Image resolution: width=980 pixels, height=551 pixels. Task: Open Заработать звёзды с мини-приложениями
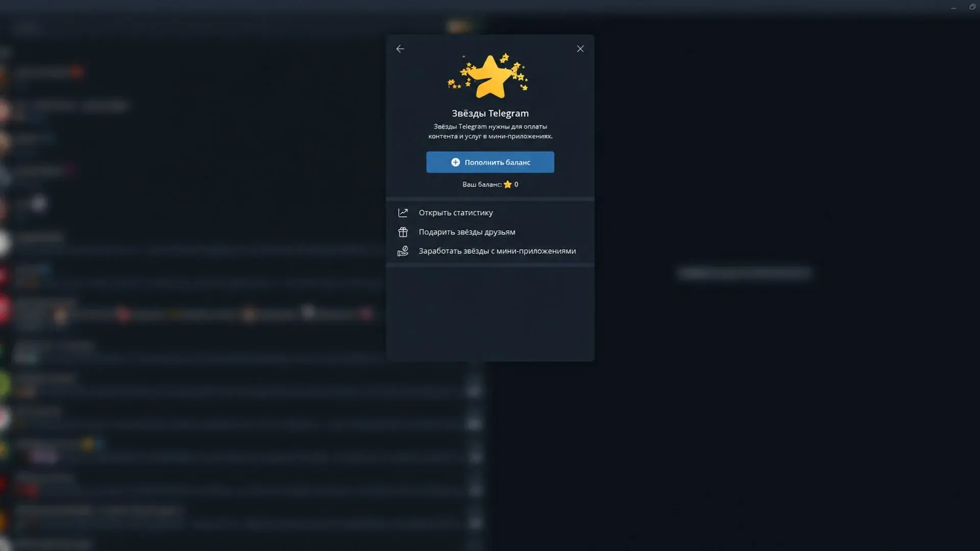[490, 251]
